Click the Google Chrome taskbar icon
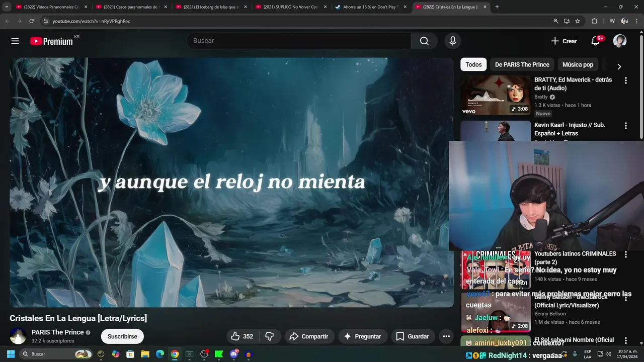The image size is (644, 362). point(175,354)
